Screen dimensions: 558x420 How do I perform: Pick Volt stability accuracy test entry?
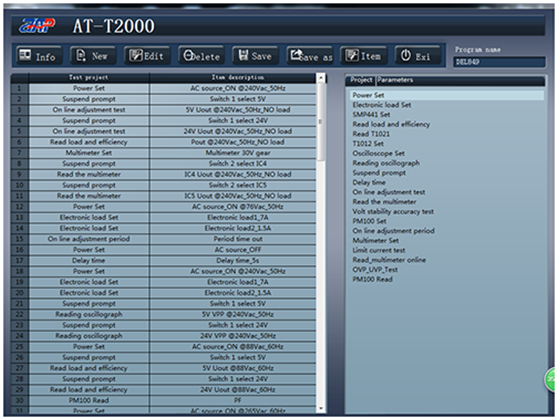click(x=393, y=211)
